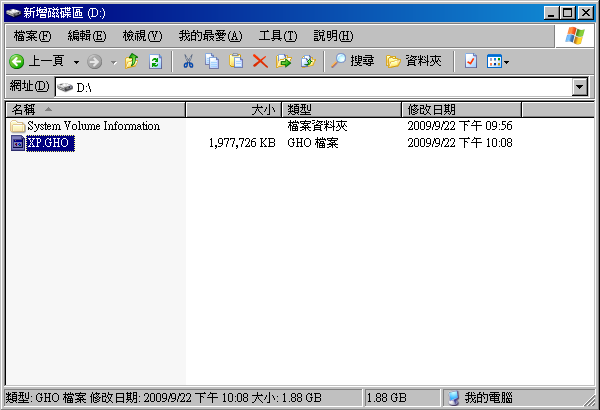Cut with the scissors icon
This screenshot has width=600, height=410.
pos(188,61)
